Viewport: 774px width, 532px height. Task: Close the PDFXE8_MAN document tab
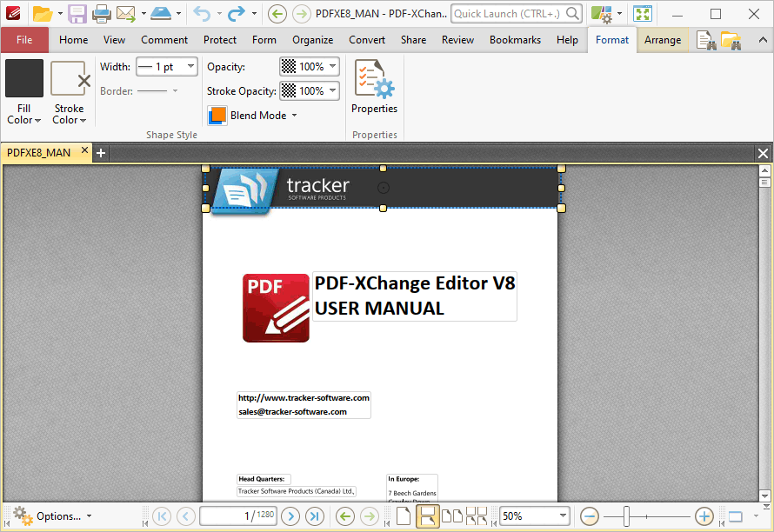(84, 150)
